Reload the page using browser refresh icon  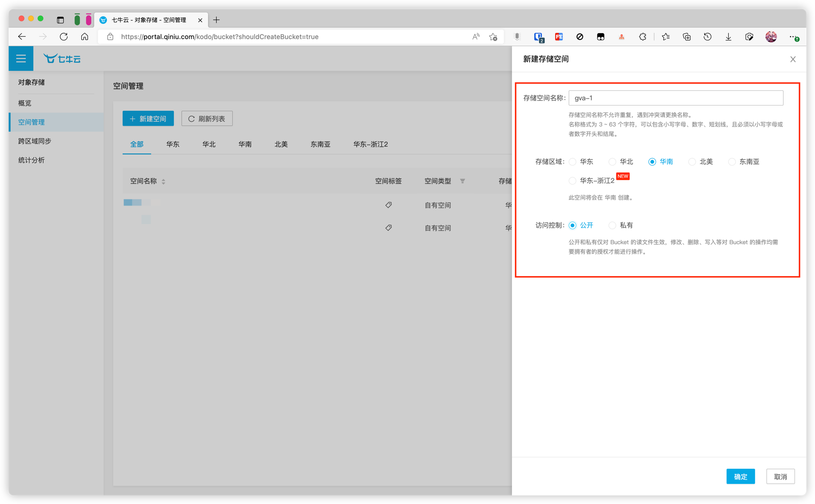pos(64,37)
